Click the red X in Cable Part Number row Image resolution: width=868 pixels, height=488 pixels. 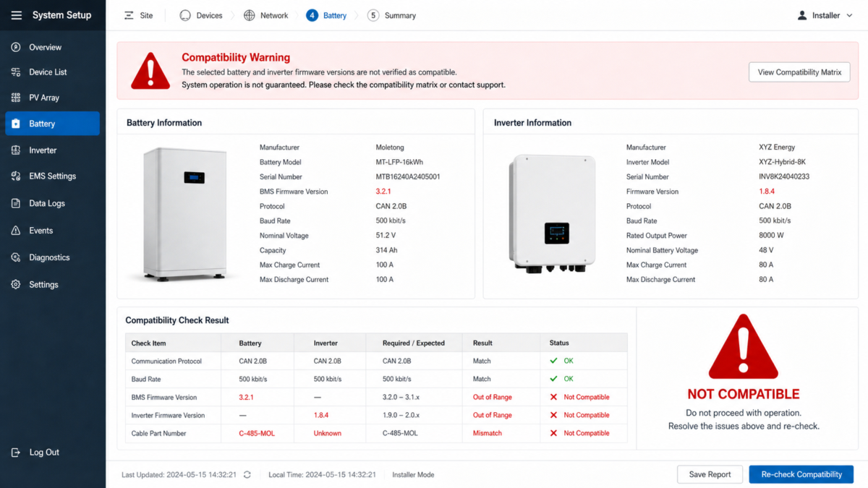pos(553,433)
